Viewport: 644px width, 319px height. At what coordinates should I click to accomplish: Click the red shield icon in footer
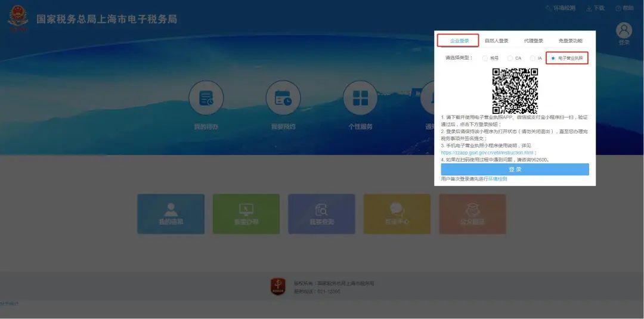tap(278, 286)
